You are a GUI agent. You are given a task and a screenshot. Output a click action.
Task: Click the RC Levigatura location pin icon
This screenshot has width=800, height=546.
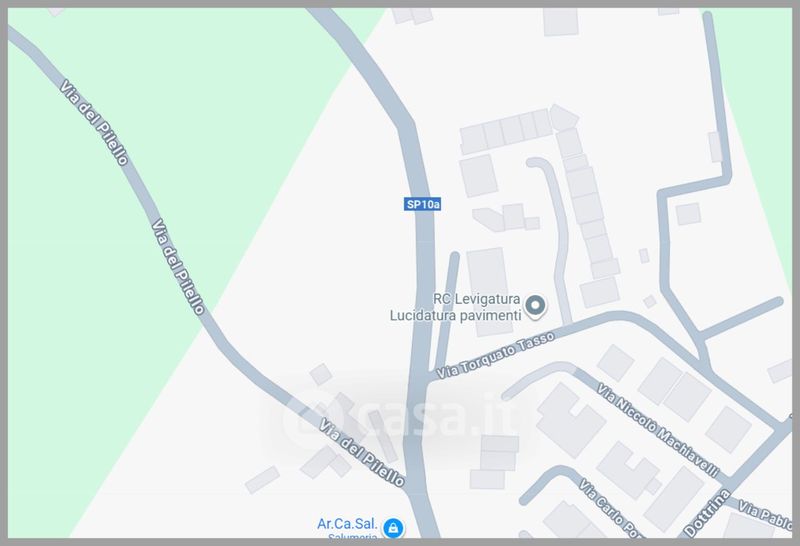click(x=535, y=307)
